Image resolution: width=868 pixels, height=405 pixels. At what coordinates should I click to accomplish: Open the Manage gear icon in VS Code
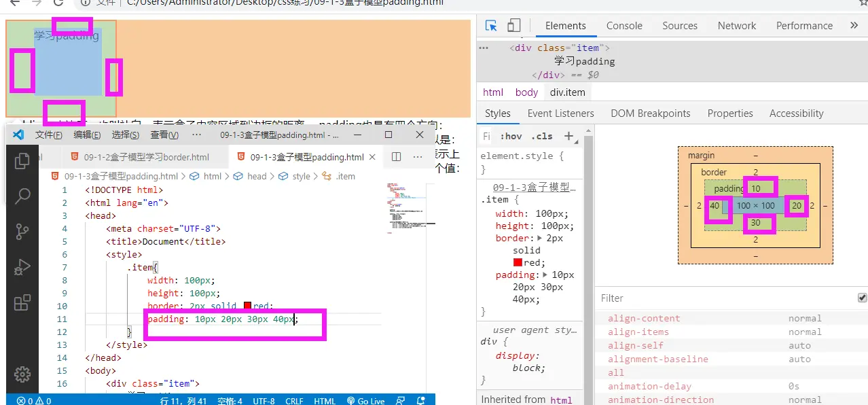pyautogui.click(x=22, y=374)
